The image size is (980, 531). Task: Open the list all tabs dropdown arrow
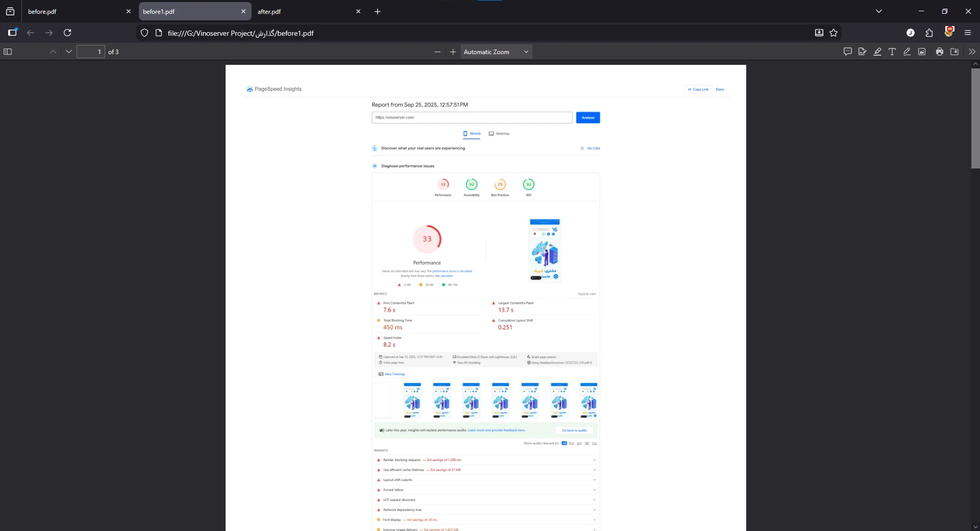tap(879, 11)
